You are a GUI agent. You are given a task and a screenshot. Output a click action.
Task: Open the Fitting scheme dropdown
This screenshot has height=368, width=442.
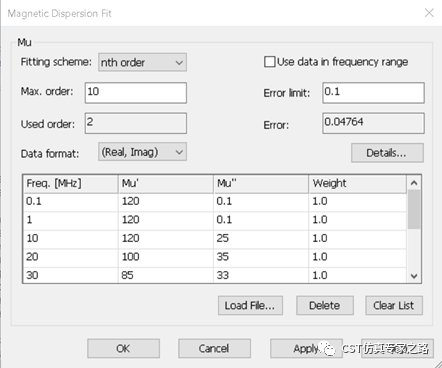click(142, 62)
